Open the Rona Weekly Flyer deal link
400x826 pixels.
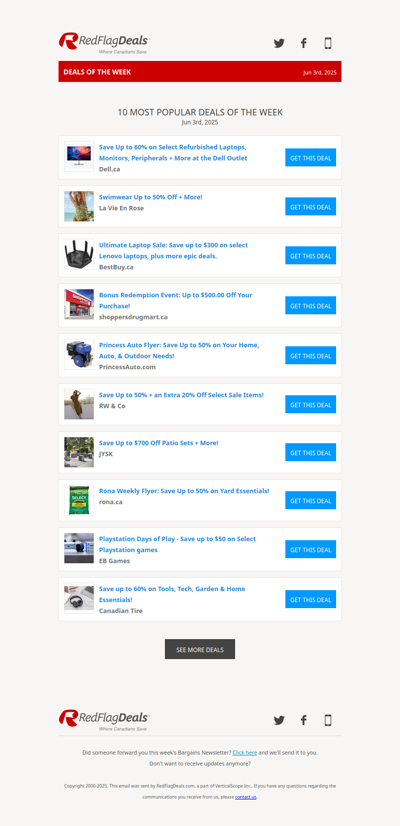coord(184,490)
